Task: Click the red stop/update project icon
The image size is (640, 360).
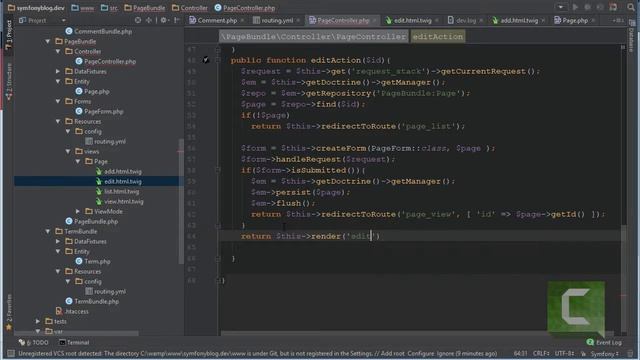Action: (613, 7)
